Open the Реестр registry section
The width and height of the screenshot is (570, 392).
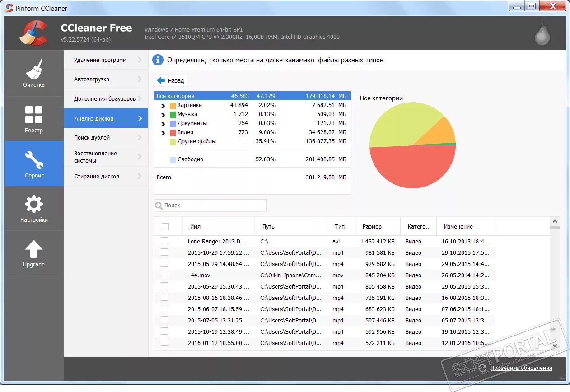click(34, 119)
